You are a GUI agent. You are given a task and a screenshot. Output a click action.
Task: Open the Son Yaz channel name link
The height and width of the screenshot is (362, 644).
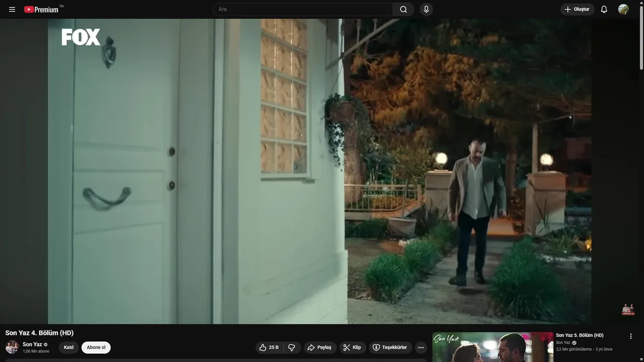(32, 344)
